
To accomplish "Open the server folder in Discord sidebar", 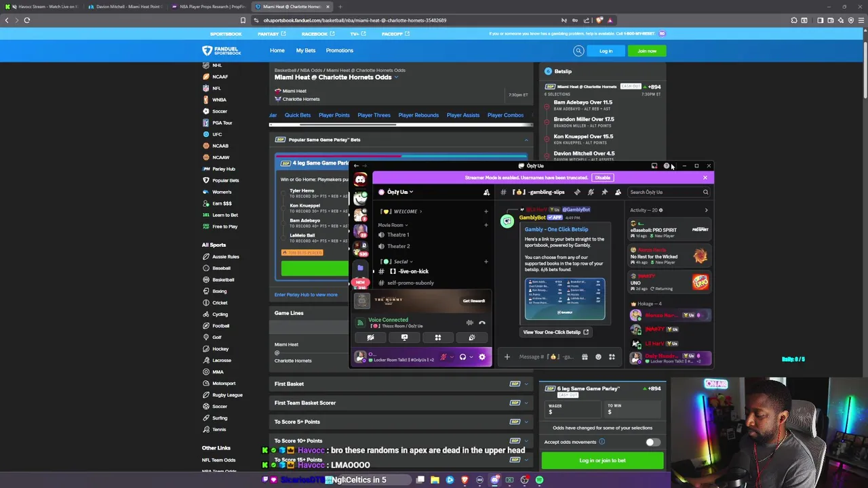I will [360, 268].
